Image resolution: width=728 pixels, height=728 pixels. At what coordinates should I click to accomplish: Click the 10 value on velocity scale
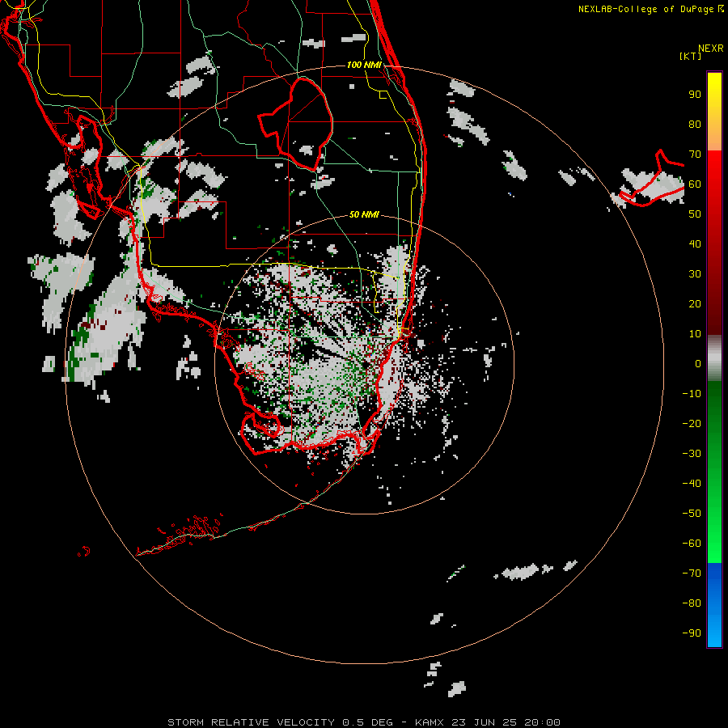[x=695, y=334]
